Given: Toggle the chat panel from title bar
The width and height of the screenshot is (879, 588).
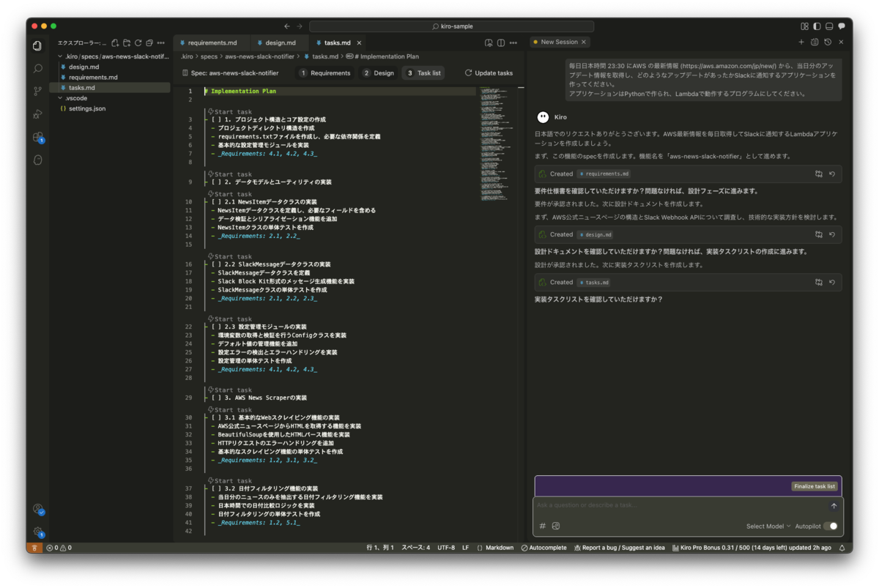Looking at the screenshot, I should click(x=842, y=26).
